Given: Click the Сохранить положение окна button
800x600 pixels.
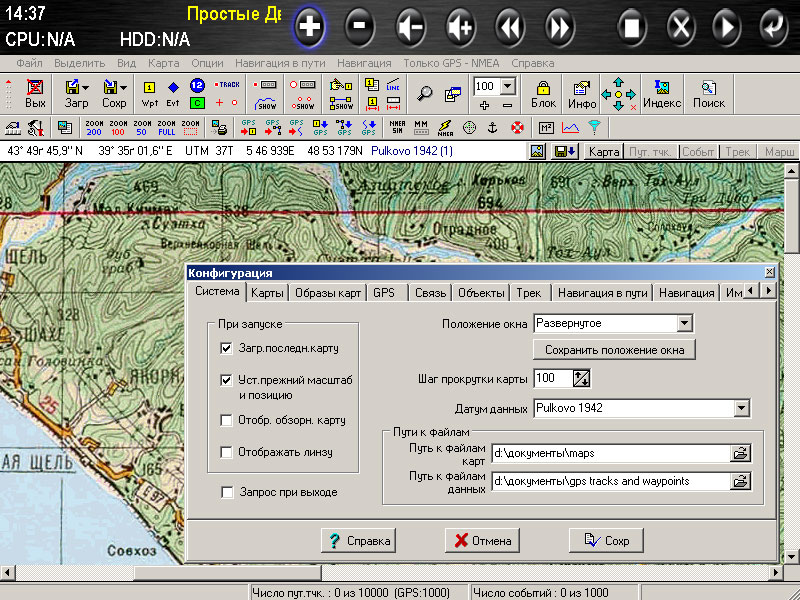Looking at the screenshot, I should click(614, 350).
